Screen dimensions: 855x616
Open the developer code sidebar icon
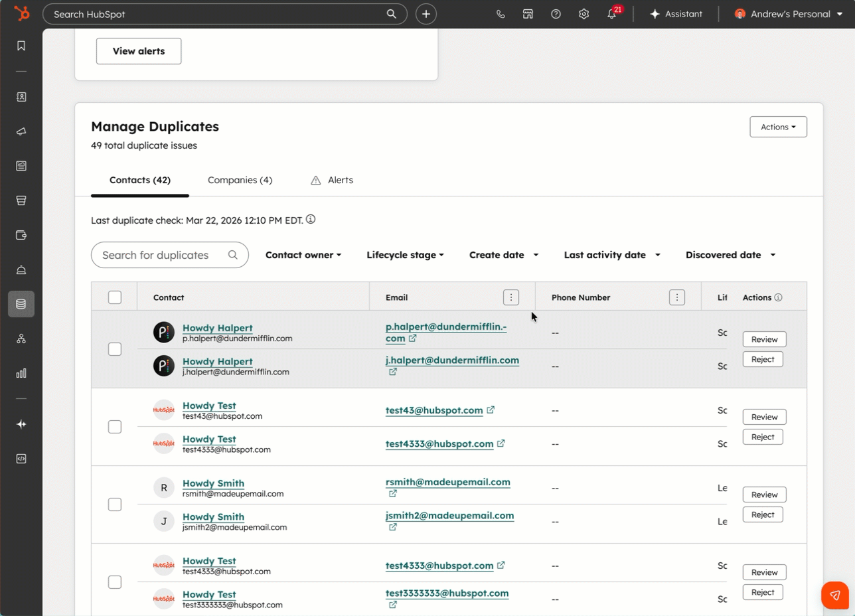[21, 458]
